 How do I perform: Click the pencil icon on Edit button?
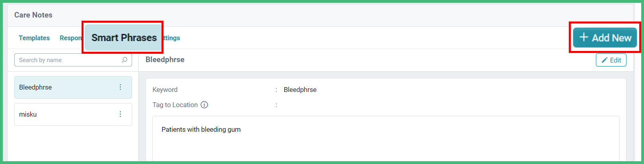[x=605, y=60]
